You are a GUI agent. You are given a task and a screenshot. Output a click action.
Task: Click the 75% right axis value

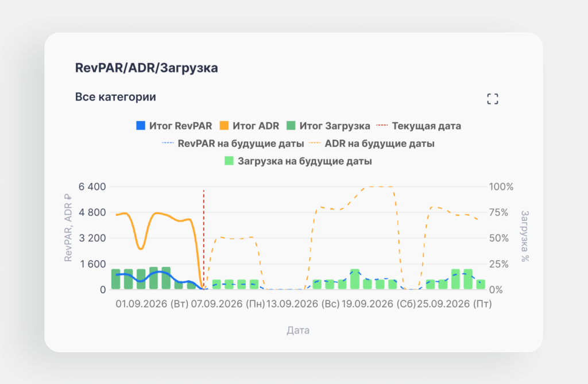click(499, 212)
